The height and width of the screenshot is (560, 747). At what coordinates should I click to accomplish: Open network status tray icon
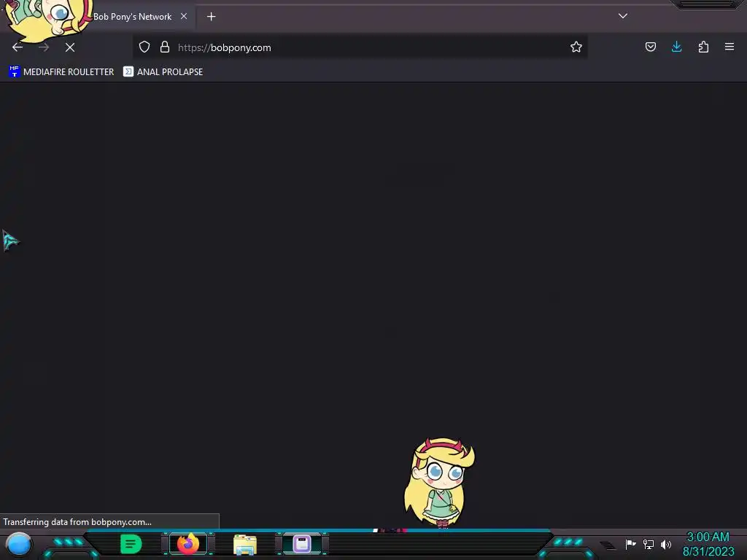tap(649, 544)
